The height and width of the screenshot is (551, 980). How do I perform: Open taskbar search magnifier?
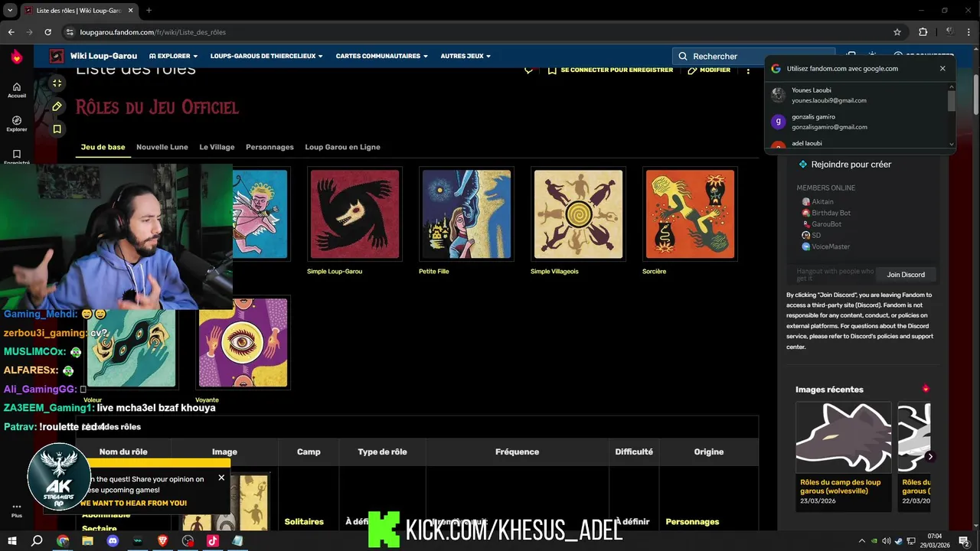[37, 540]
